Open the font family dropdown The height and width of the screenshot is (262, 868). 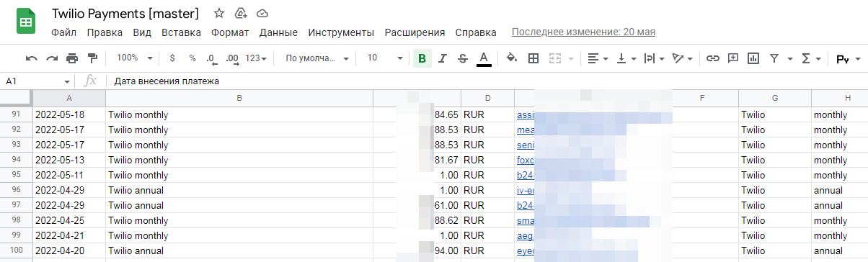click(317, 58)
